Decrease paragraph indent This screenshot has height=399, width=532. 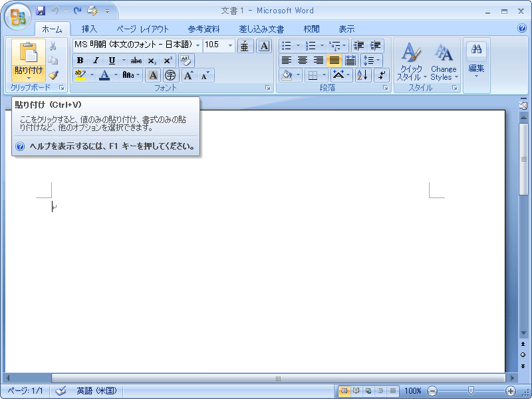coord(359,45)
